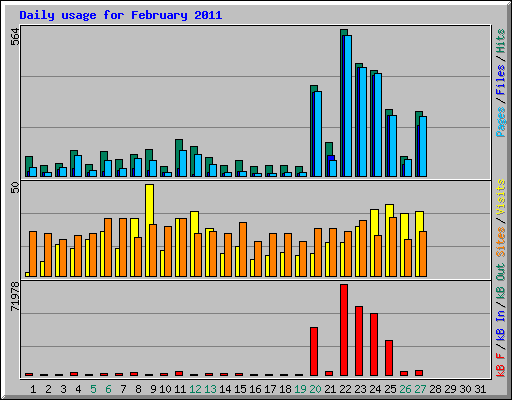Click the red kB bar for day 20
The height and width of the screenshot is (400, 512).
click(x=314, y=351)
